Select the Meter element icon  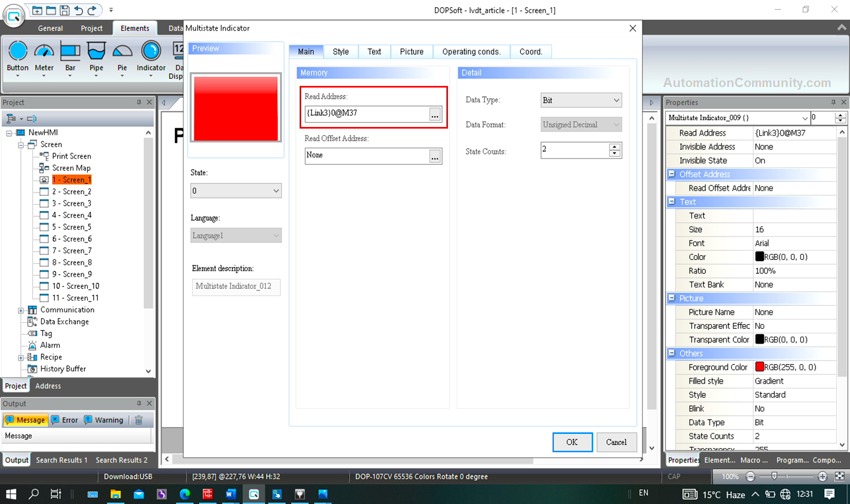(44, 52)
